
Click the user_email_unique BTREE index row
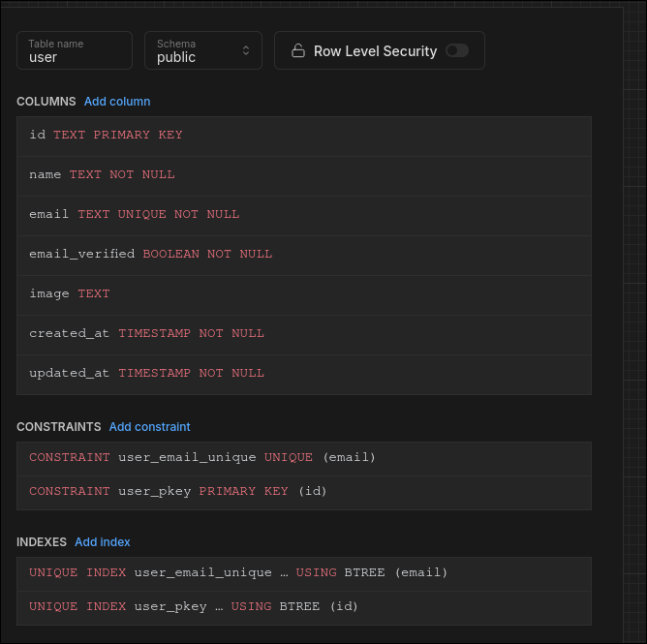[303, 573]
